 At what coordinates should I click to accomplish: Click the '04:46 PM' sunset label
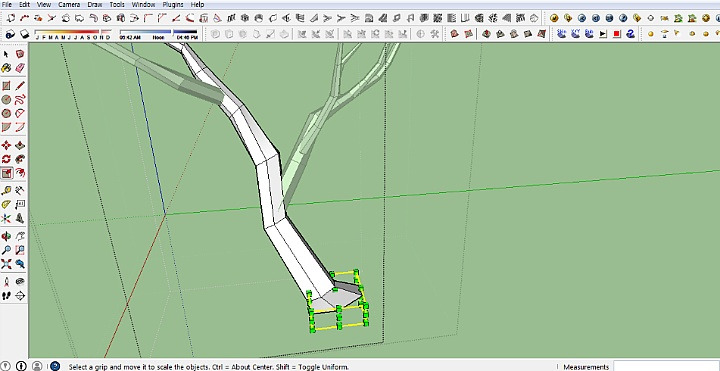click(187, 37)
